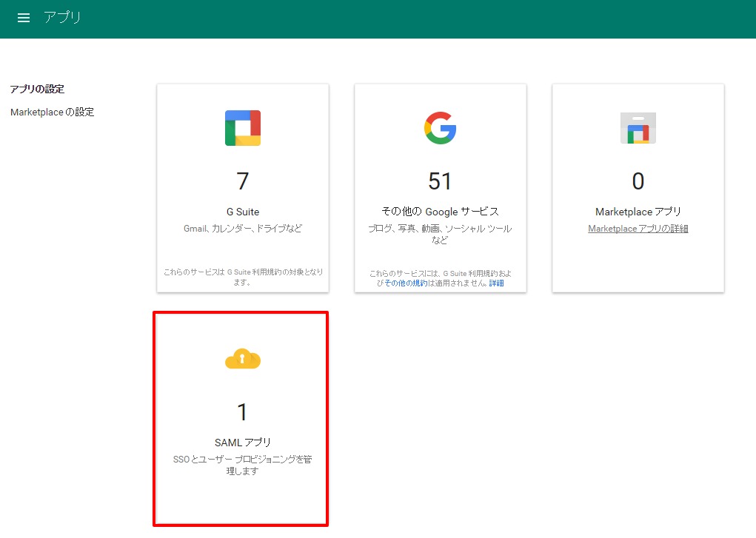756x538 pixels.
Task: Click Gmail、カレンダー、ドライブなど description
Action: [243, 229]
